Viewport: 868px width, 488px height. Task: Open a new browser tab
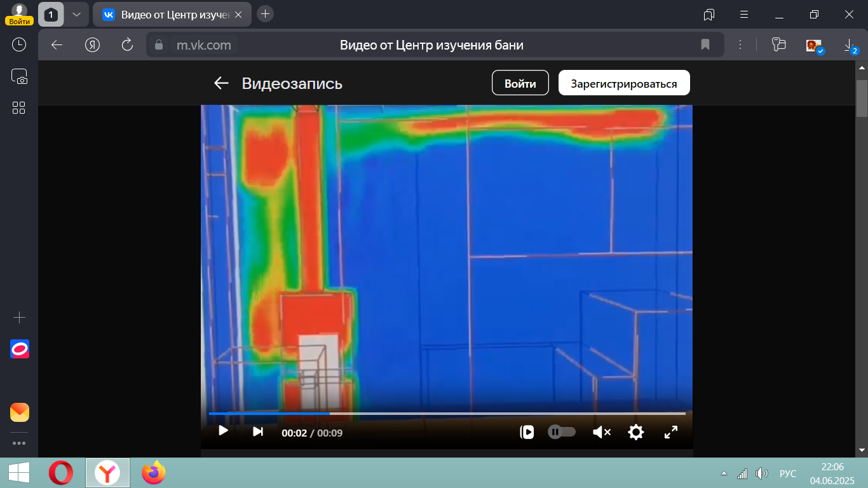(265, 14)
